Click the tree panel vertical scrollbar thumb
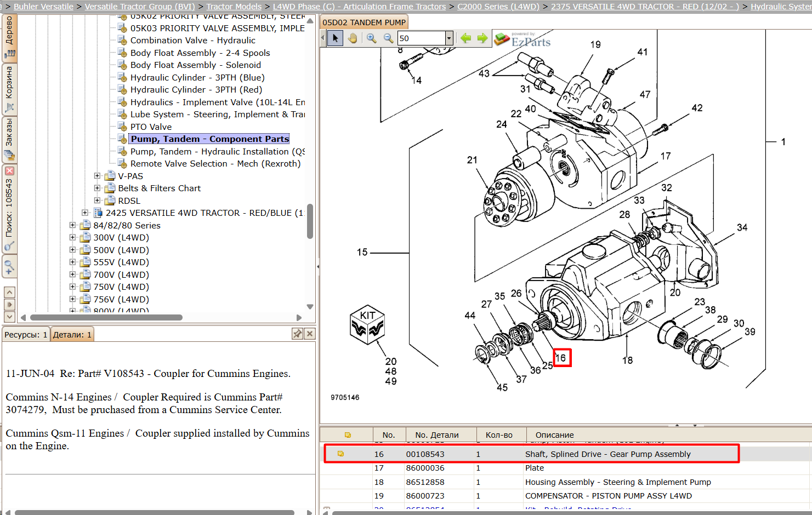The width and height of the screenshot is (812, 515). [x=310, y=221]
